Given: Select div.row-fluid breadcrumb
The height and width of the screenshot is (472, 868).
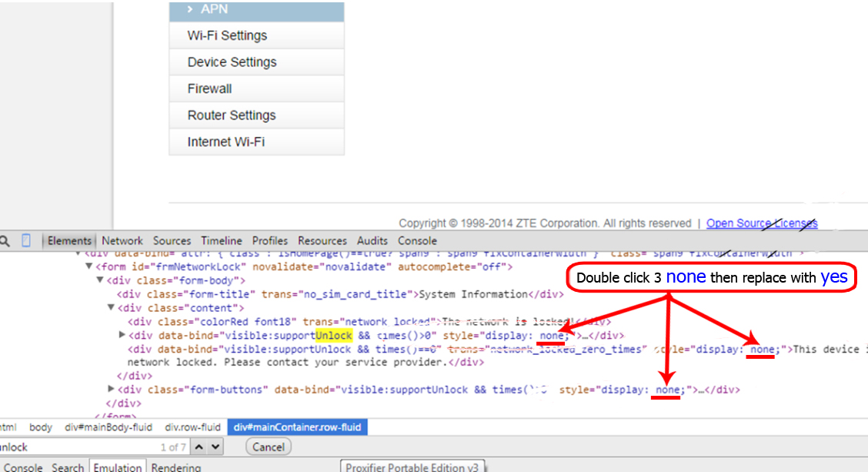Looking at the screenshot, I should click(x=192, y=427).
